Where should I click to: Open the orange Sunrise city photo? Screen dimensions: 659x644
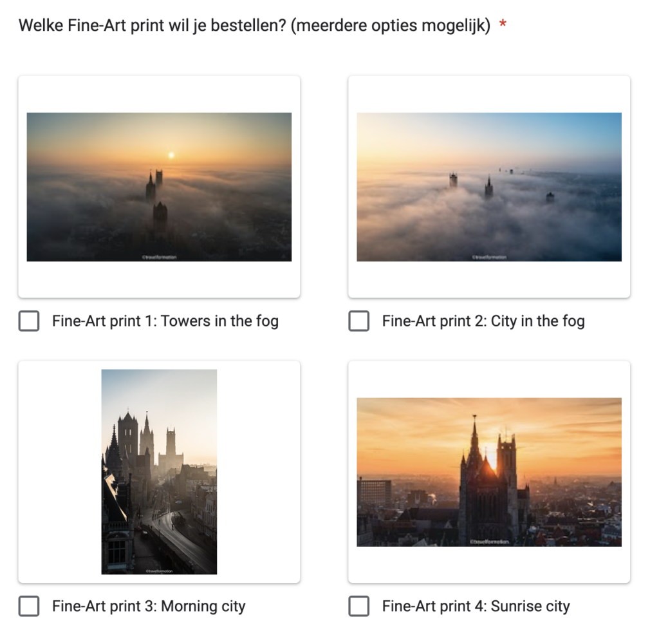pos(489,471)
